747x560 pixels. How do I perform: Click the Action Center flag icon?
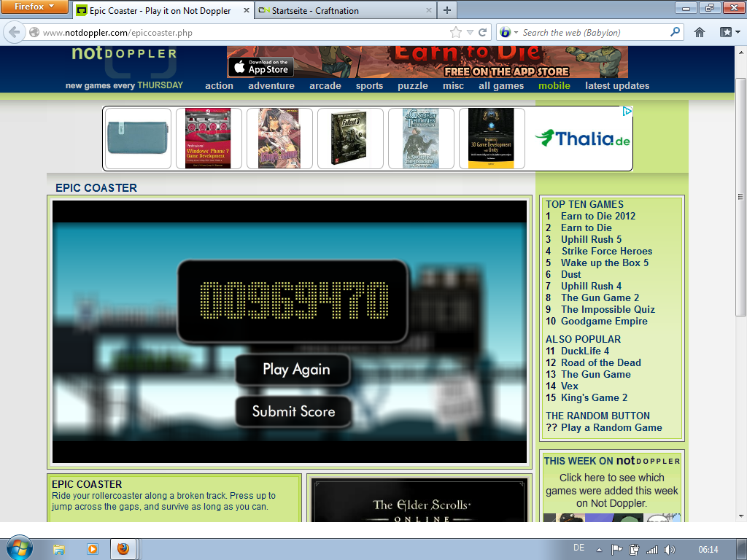click(616, 550)
